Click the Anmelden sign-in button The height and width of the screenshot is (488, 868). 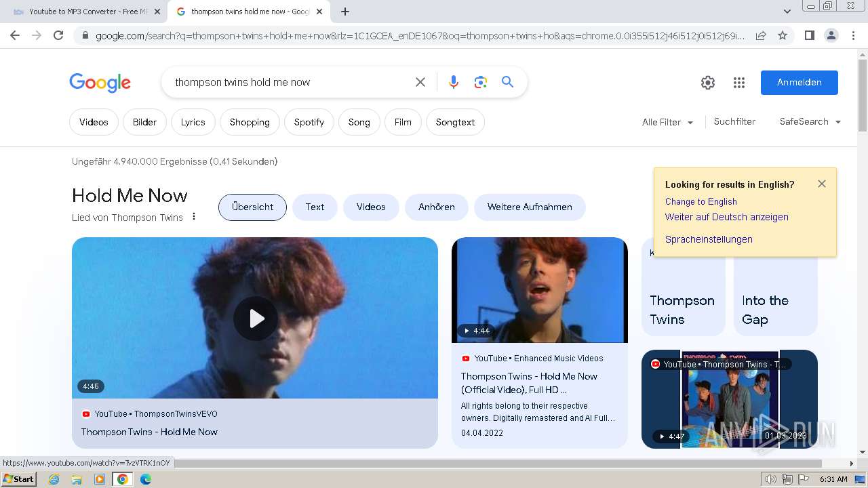click(x=800, y=82)
